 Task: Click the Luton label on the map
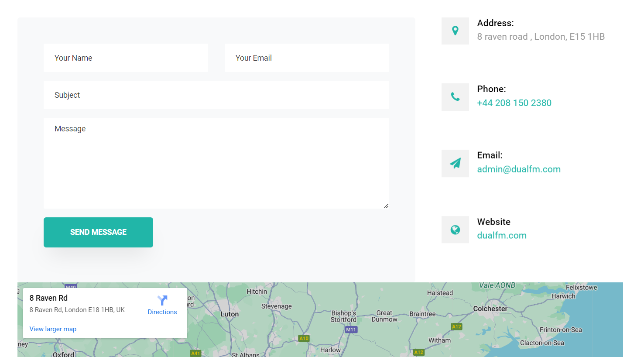click(230, 314)
